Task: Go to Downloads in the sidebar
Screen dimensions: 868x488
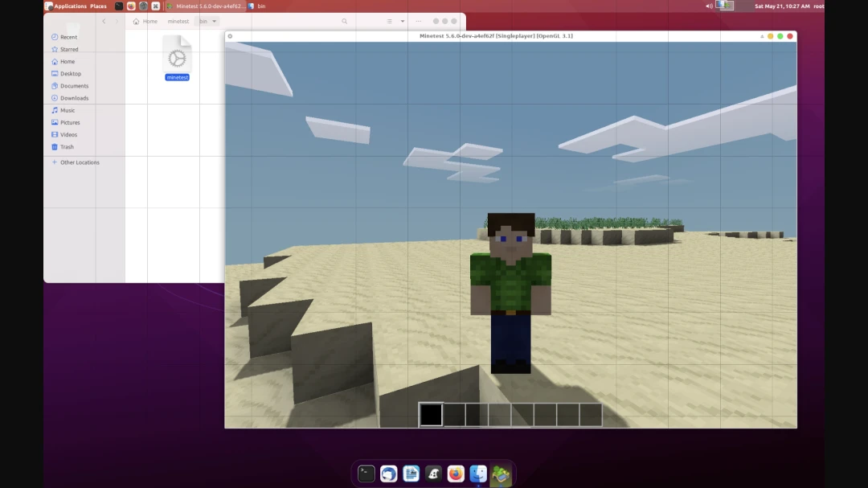Action: point(74,98)
